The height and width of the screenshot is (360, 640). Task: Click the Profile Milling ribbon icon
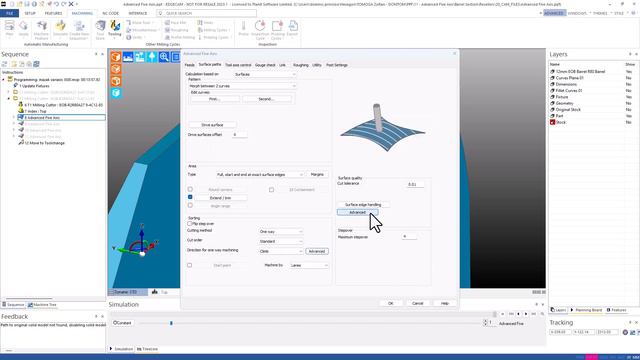[180, 37]
